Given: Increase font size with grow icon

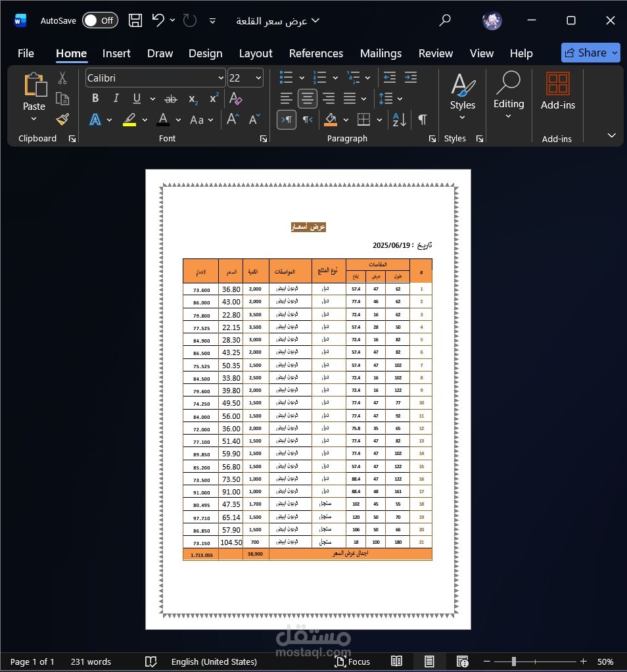Looking at the screenshot, I should pyautogui.click(x=233, y=119).
